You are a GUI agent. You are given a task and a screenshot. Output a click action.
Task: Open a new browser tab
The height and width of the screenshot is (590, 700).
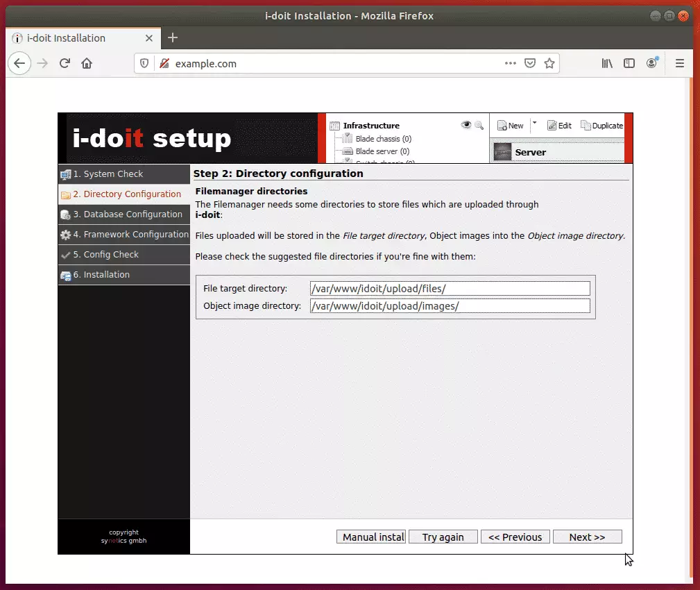pyautogui.click(x=173, y=38)
